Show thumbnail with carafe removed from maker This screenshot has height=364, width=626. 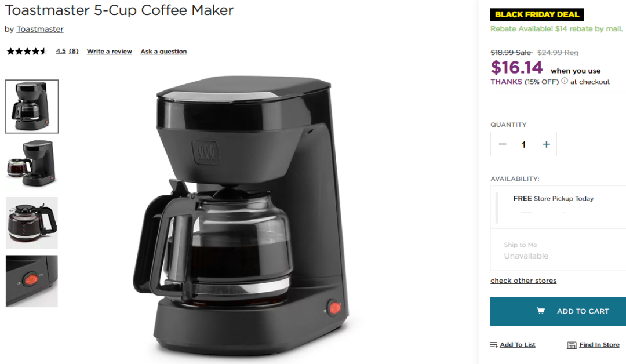coord(31,163)
